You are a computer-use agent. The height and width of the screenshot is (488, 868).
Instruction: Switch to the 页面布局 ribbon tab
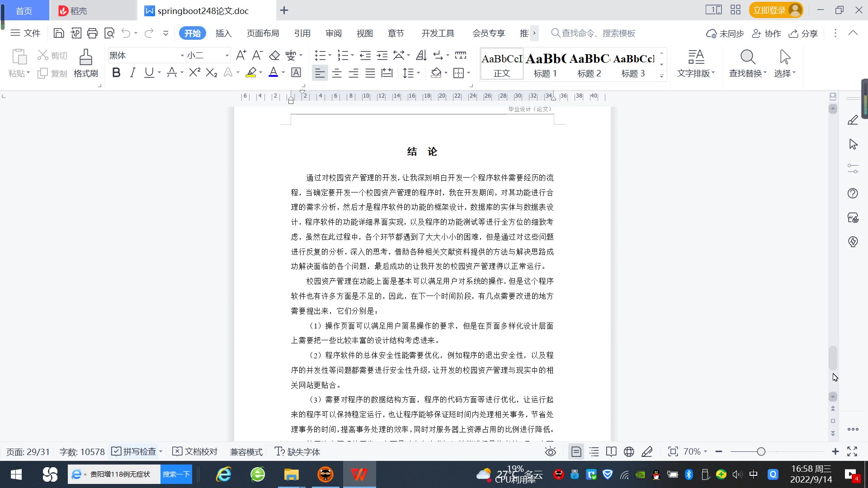(x=263, y=33)
